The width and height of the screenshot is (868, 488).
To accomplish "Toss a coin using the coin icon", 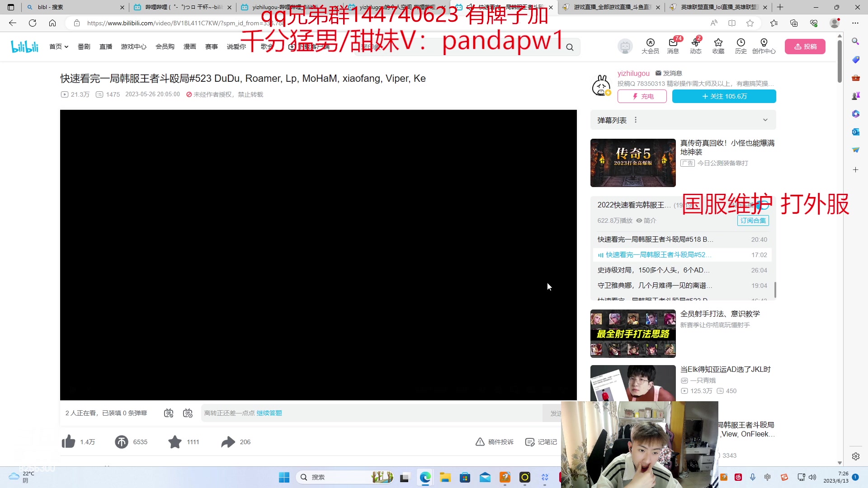I will [121, 441].
